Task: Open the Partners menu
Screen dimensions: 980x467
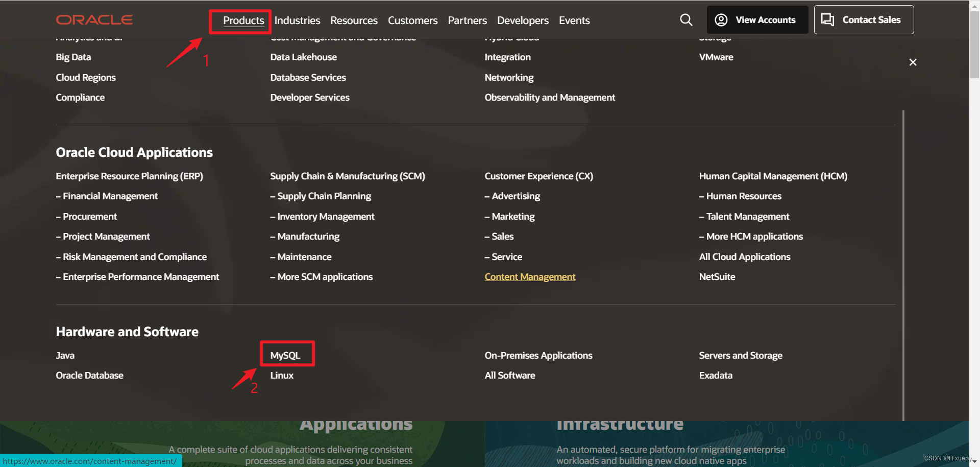Action: point(467,20)
